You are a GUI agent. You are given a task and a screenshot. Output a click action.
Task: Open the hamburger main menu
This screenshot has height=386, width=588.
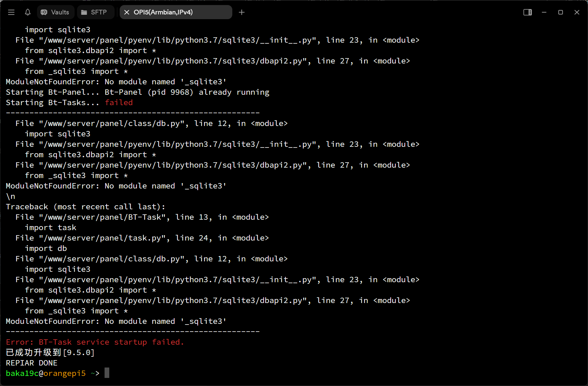11,12
